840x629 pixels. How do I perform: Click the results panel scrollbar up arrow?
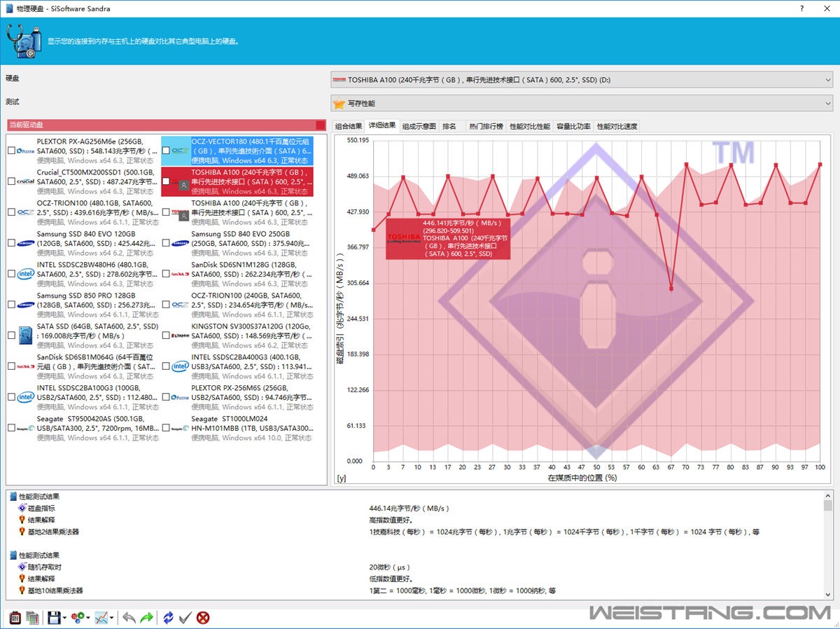coord(828,494)
